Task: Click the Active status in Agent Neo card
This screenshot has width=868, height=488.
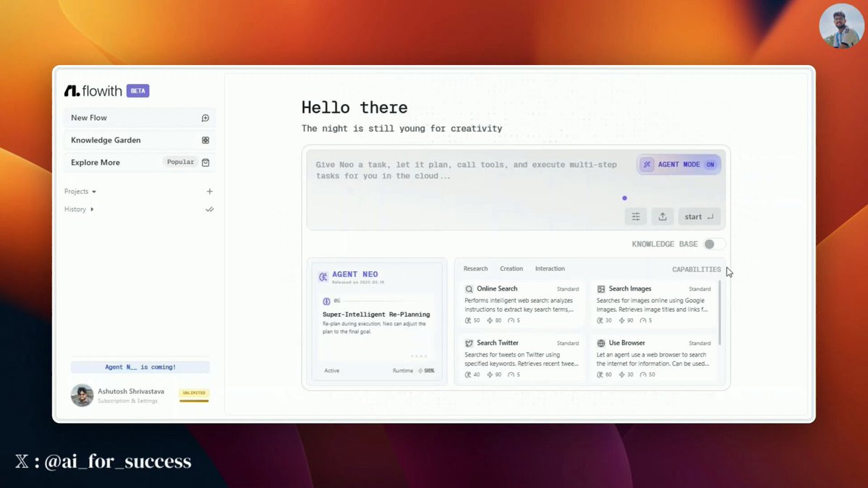Action: (331, 371)
